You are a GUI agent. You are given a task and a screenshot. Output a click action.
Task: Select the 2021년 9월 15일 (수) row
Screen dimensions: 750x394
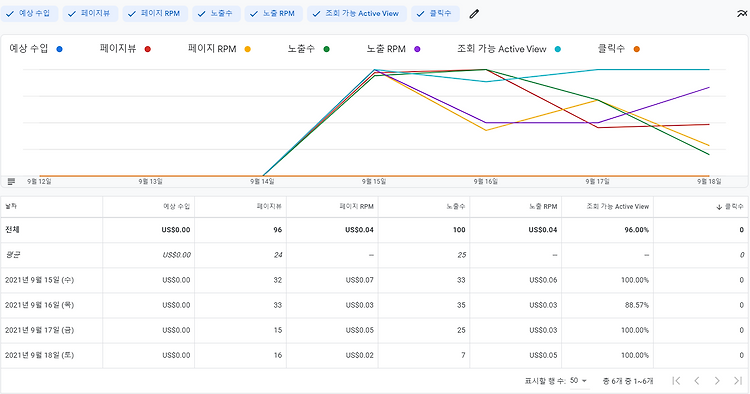point(375,280)
